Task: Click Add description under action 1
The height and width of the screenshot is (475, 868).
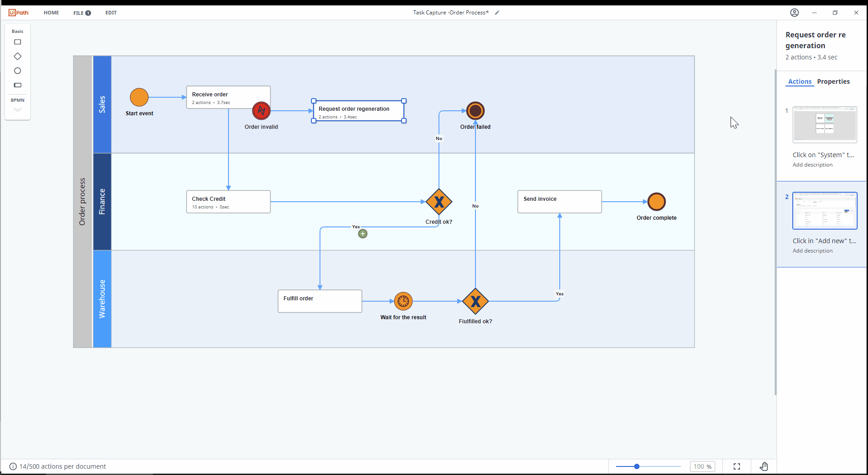Action: pos(813,165)
